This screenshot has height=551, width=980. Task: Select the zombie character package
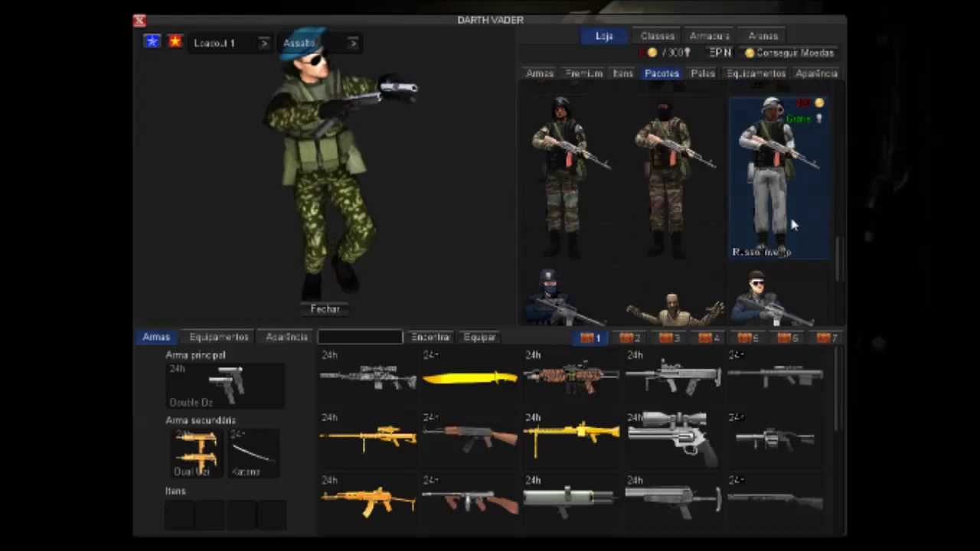pyautogui.click(x=674, y=308)
